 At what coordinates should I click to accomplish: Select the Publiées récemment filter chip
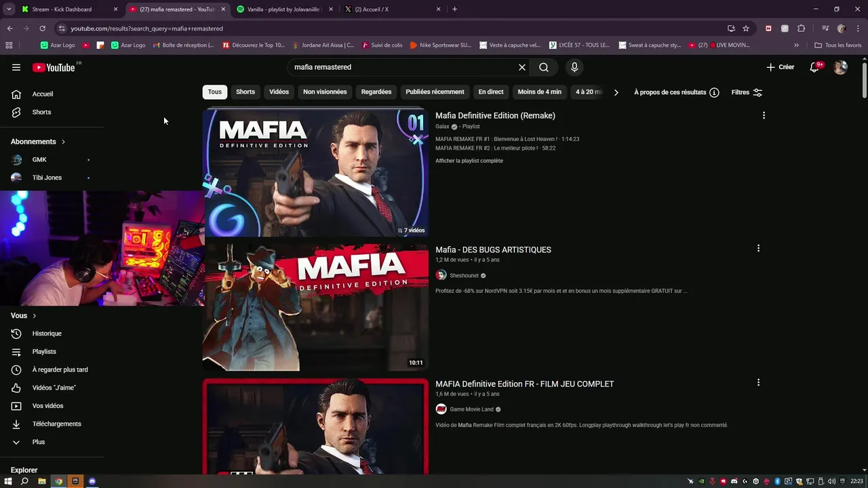point(435,92)
